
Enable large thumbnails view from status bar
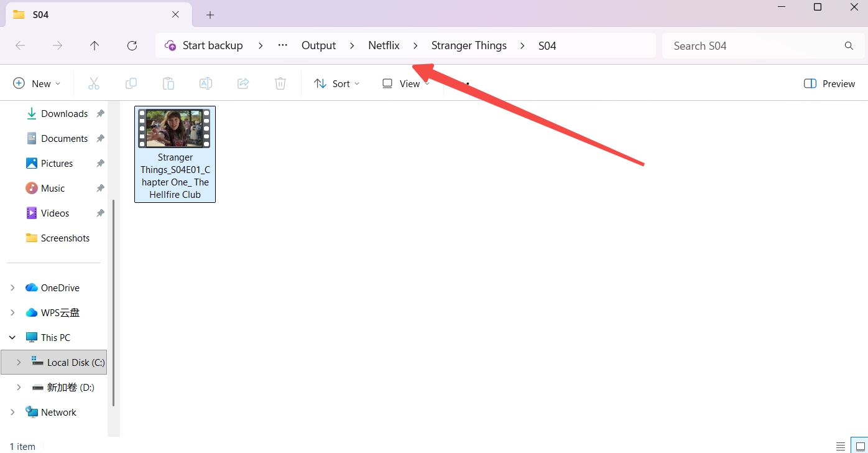pos(861,446)
